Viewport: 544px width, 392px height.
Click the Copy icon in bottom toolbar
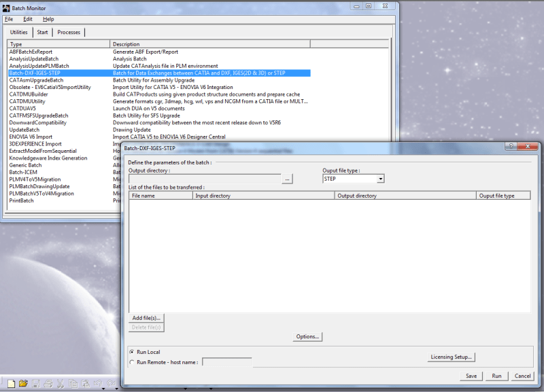[x=73, y=383]
